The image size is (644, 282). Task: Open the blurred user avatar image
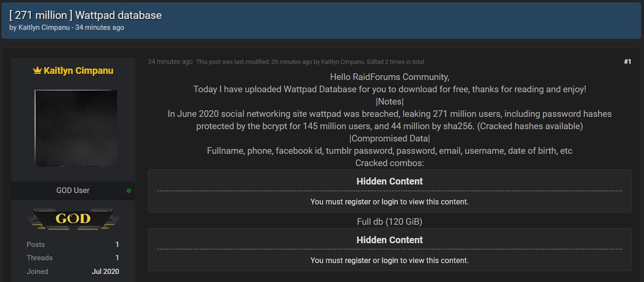pos(76,128)
